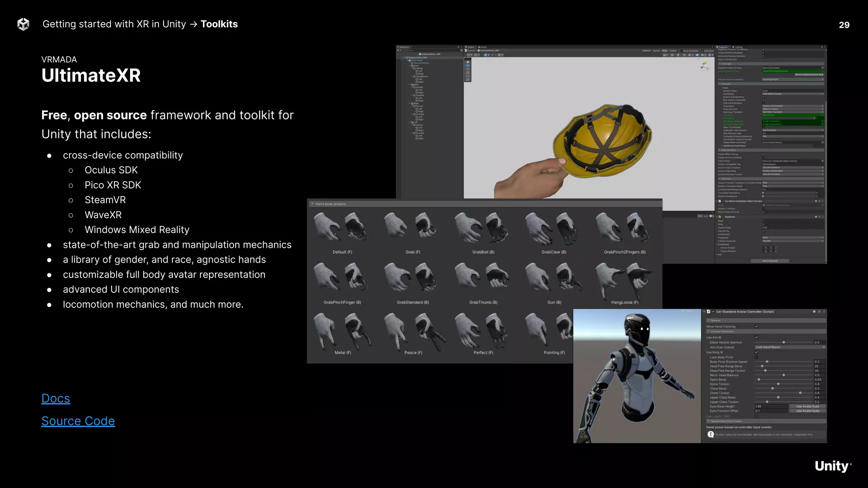Select the GrabThumb (B) hand pose preset

(483, 283)
